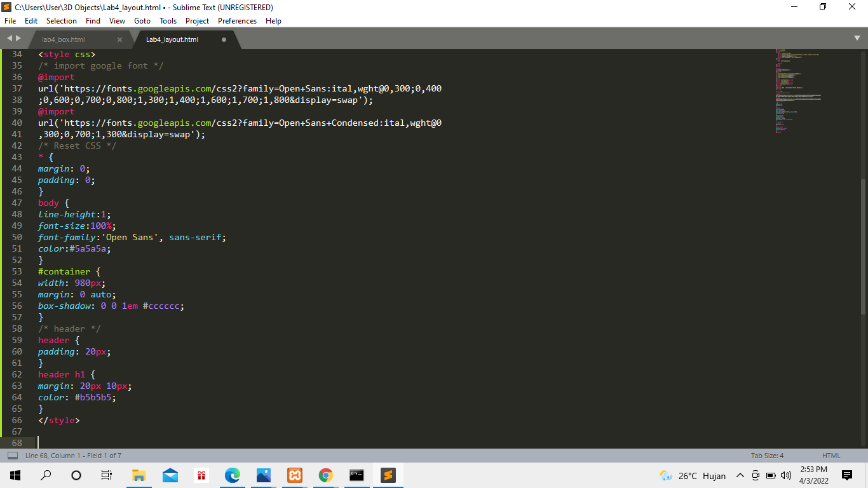This screenshot has height=488, width=868.
Task: Open Command Prompt from the taskbar
Action: click(x=356, y=475)
